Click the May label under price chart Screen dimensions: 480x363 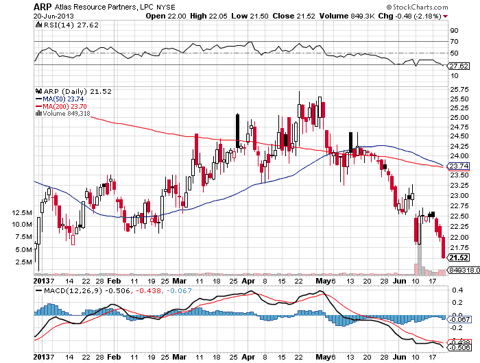click(324, 281)
